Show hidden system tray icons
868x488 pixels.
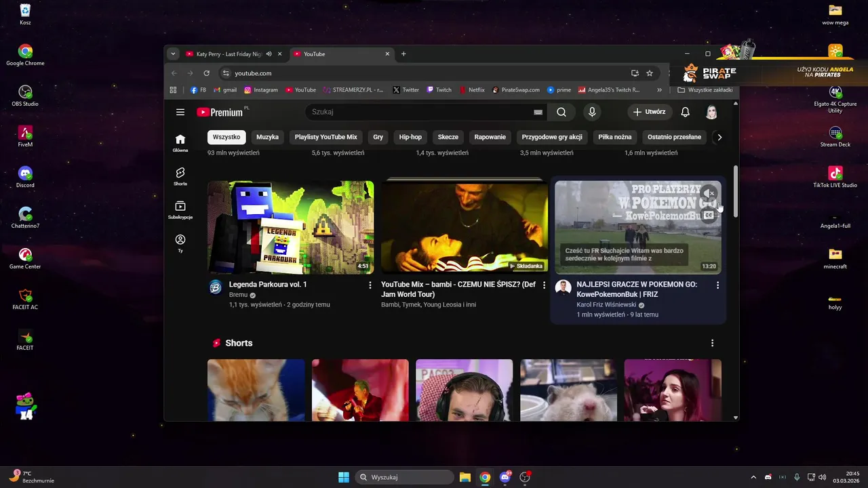pos(753,477)
